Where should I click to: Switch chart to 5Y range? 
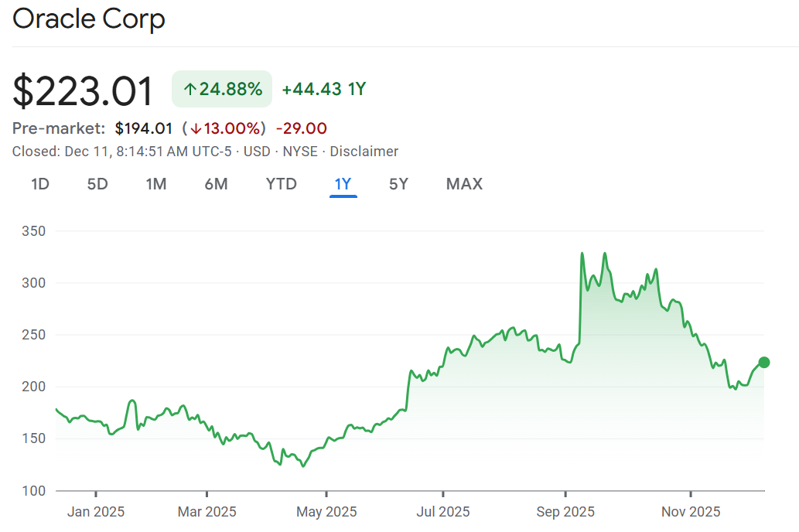click(x=398, y=184)
